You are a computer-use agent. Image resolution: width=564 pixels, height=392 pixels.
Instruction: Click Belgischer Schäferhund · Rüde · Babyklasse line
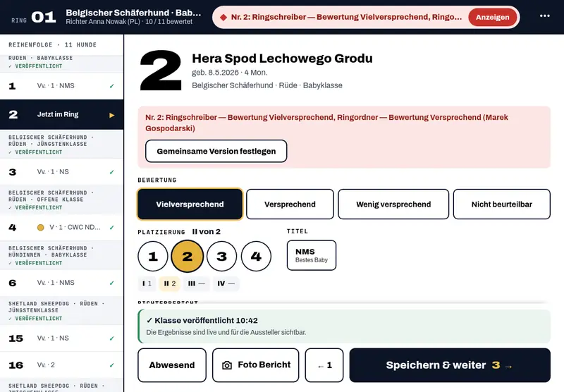pyautogui.click(x=267, y=85)
